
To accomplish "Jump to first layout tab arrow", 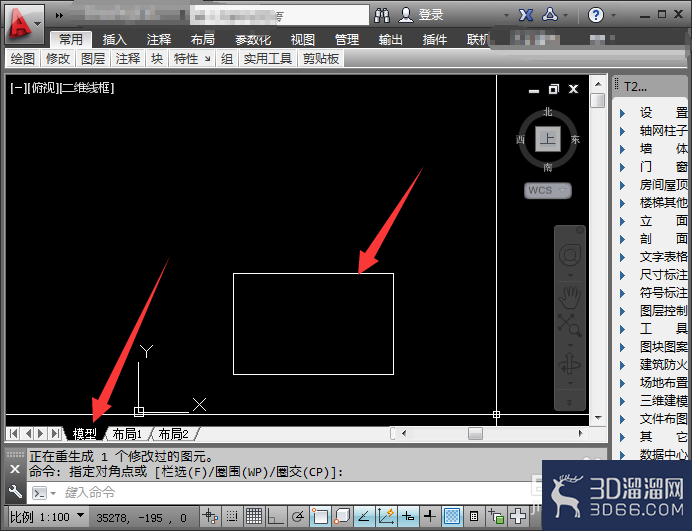I will point(14,433).
